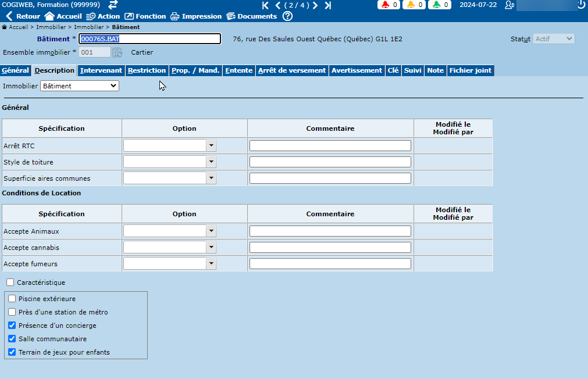This screenshot has width=588, height=379.
Task: Toggle the Caractéristique checkbox
Action: [x=10, y=283]
